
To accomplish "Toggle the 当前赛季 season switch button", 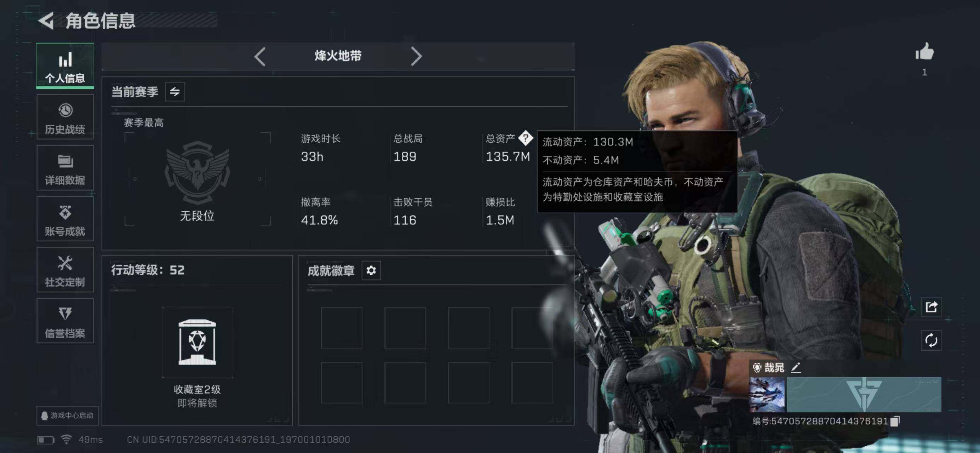I will 174,92.
